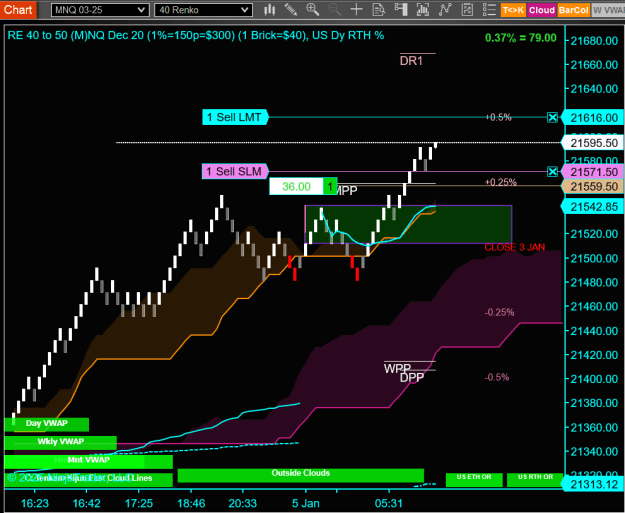Click the 5 Jan date axis label

[305, 503]
